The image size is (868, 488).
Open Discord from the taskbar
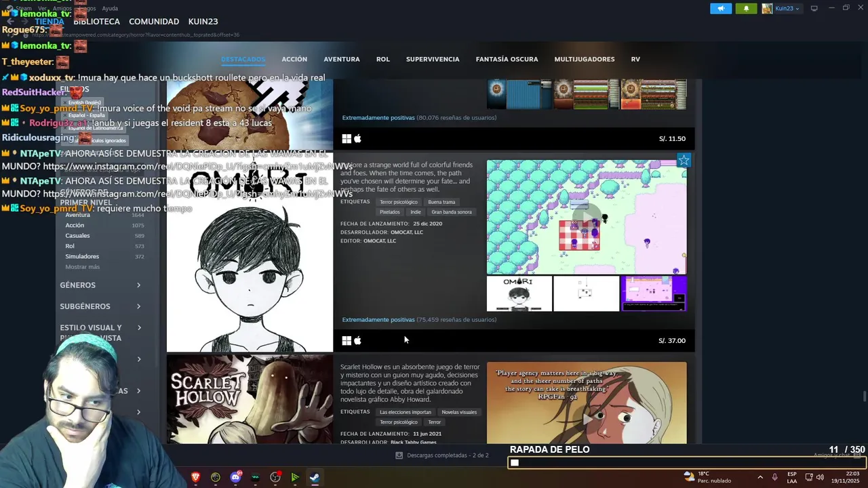tap(235, 477)
